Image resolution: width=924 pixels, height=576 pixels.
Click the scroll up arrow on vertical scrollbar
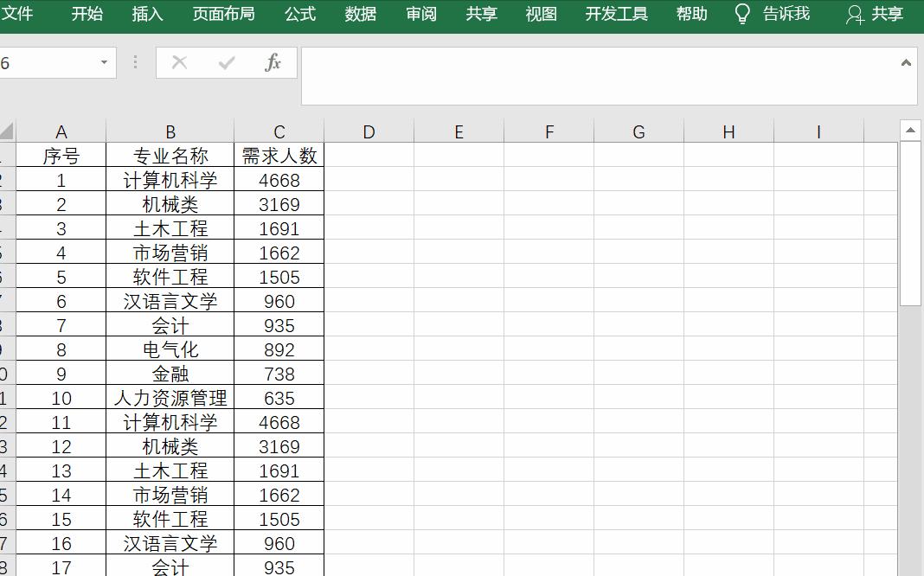point(911,129)
